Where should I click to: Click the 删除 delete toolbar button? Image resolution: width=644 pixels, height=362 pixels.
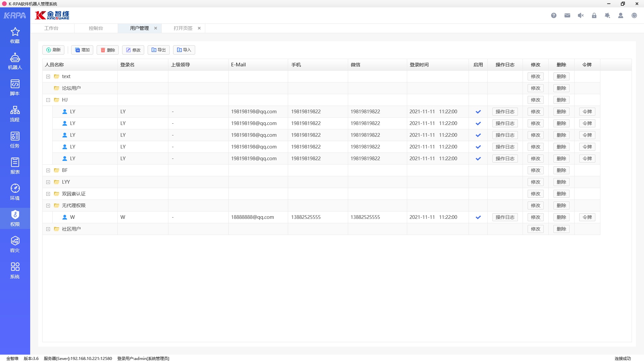[x=108, y=50]
